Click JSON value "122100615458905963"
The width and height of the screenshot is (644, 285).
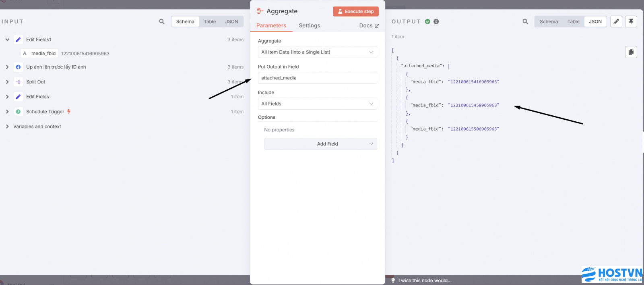point(473,105)
